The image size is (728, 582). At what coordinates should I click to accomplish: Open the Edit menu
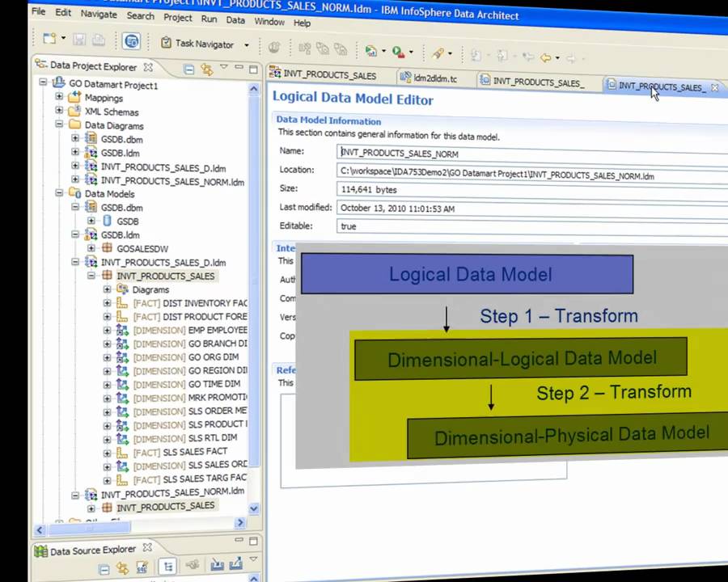pyautogui.click(x=63, y=13)
